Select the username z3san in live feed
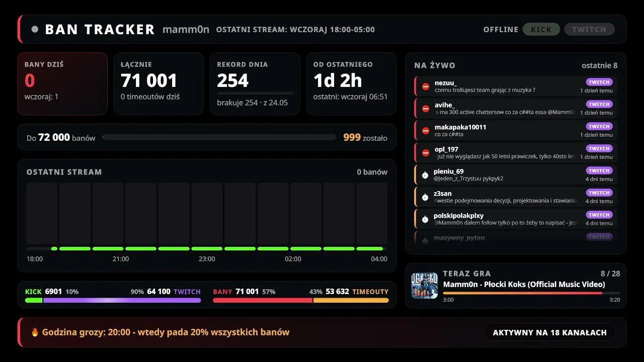644x362 pixels. (x=443, y=194)
